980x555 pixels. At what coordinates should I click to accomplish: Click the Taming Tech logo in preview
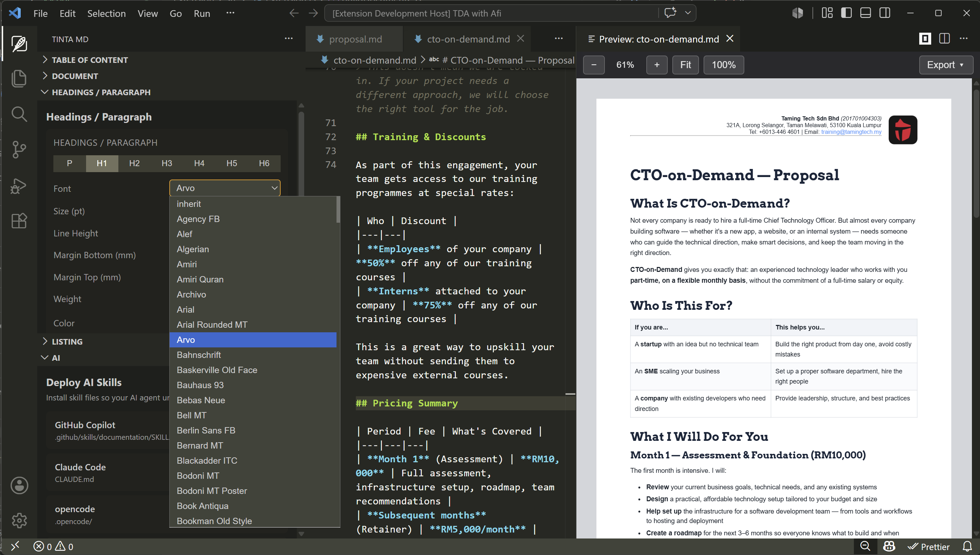(902, 130)
